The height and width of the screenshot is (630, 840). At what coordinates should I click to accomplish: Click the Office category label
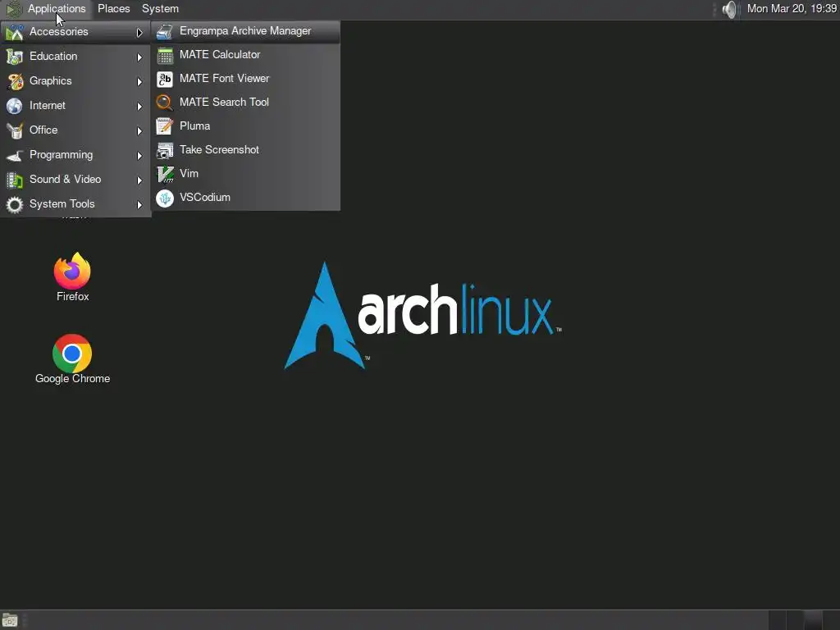tap(43, 130)
